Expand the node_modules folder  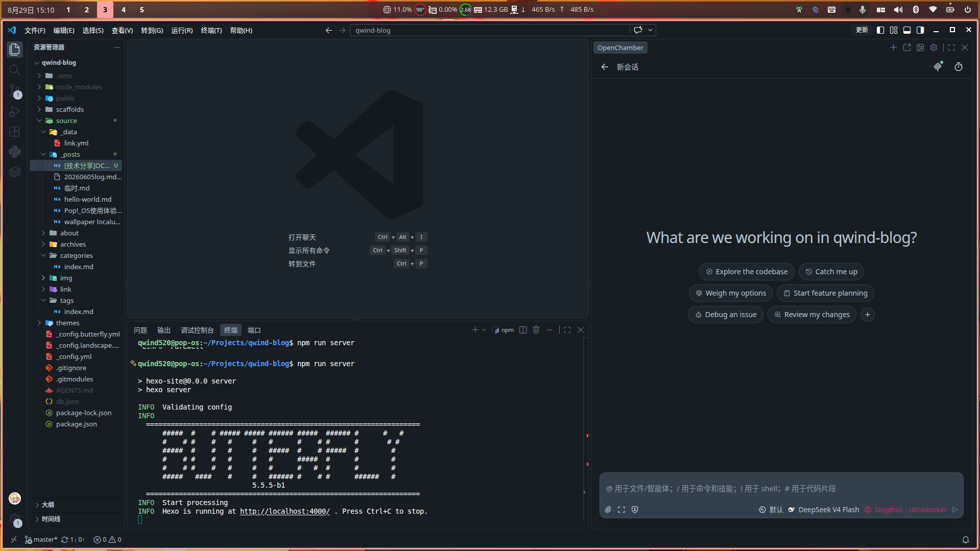tap(39, 87)
